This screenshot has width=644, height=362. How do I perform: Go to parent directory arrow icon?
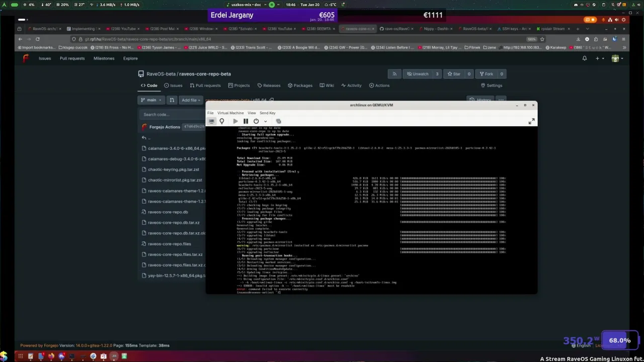[144, 138]
